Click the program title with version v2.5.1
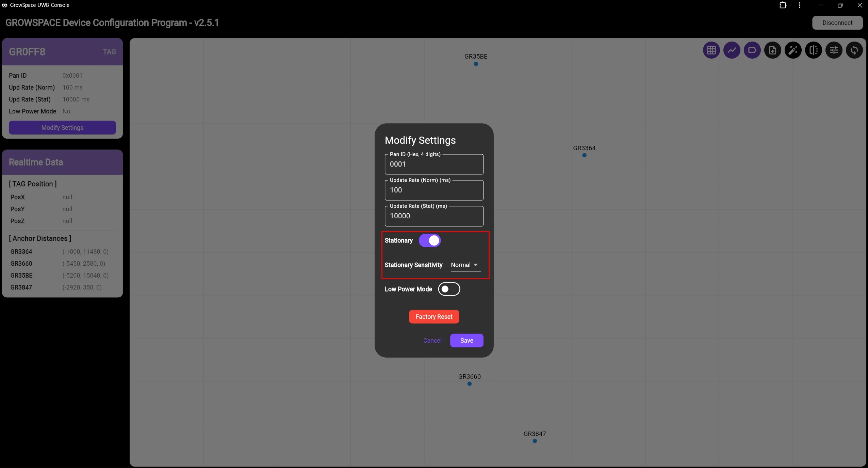 [112, 23]
